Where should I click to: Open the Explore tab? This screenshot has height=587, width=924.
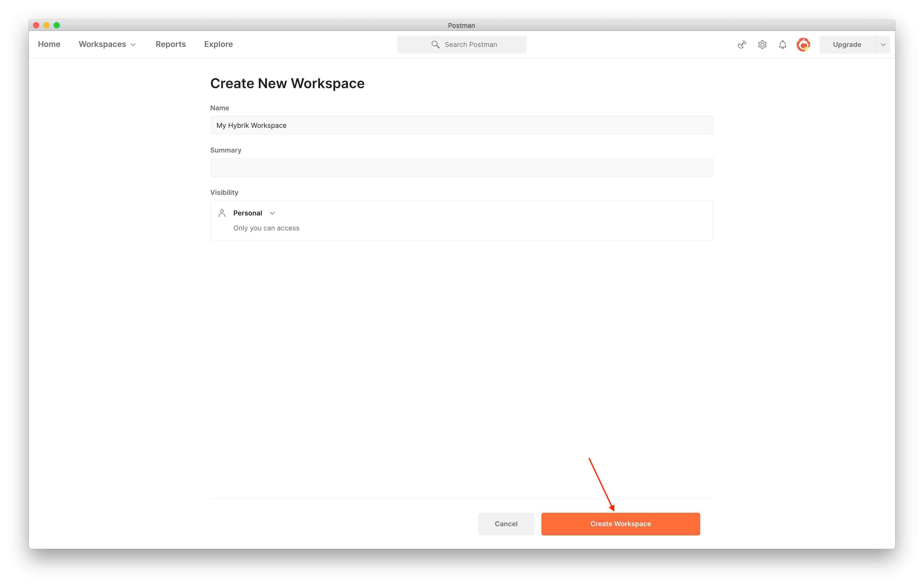(218, 44)
